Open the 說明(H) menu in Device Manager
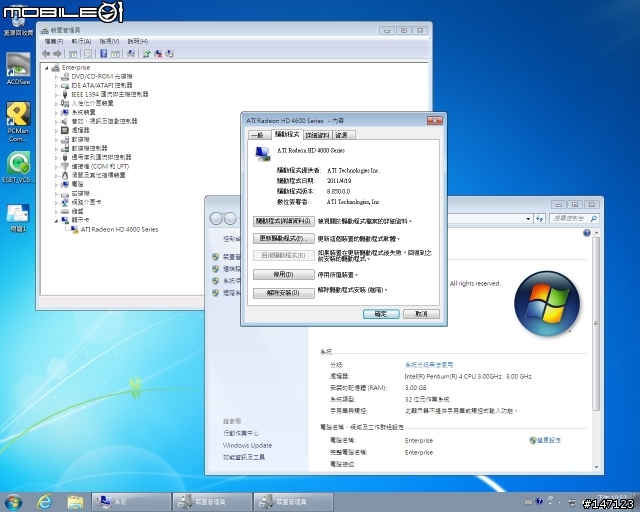This screenshot has height=512, width=640. pos(138,41)
